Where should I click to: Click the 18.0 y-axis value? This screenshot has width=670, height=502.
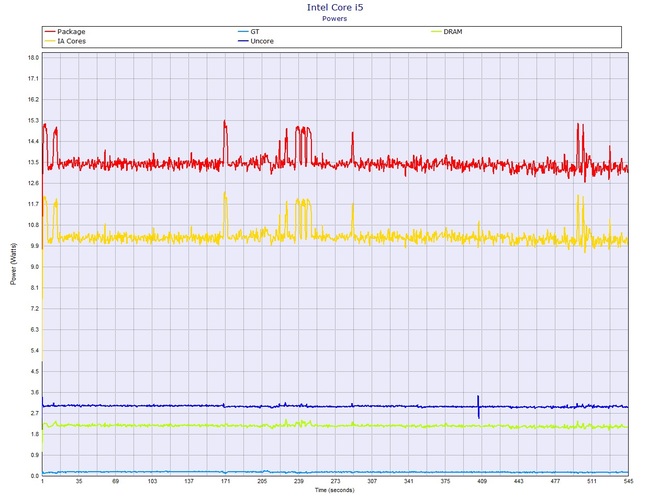(33, 58)
